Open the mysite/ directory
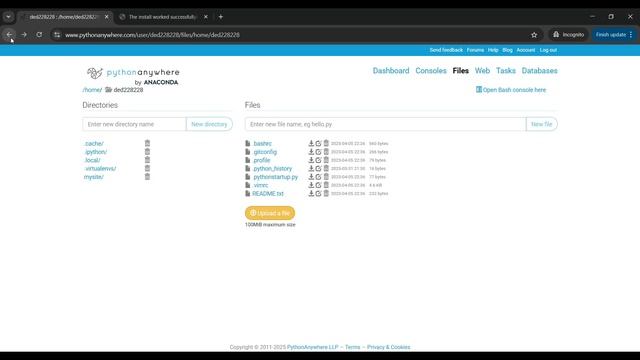Image resolution: width=640 pixels, height=360 pixels. tap(94, 177)
